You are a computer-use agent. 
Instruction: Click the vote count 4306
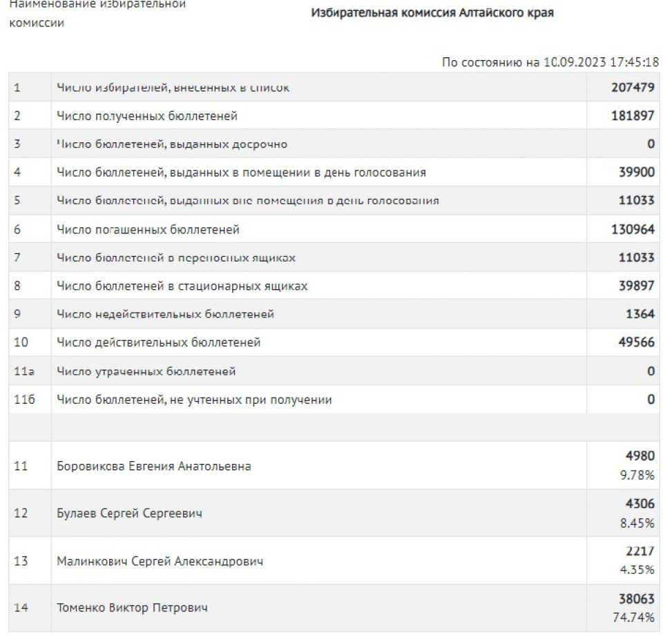click(x=640, y=504)
